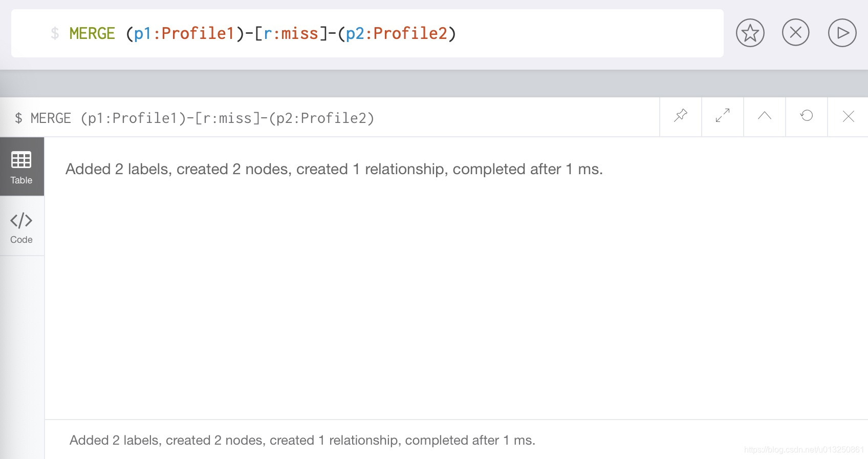Select the result message in main pane
868x459 pixels.
tap(334, 169)
